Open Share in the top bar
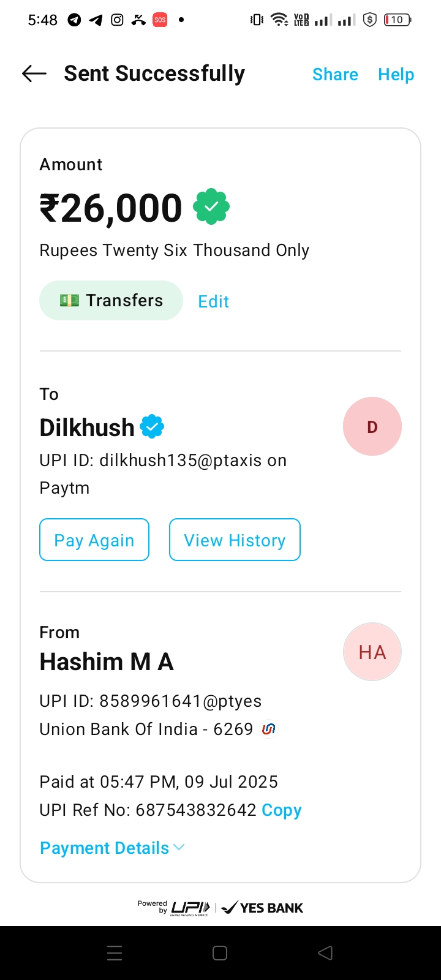 tap(335, 75)
